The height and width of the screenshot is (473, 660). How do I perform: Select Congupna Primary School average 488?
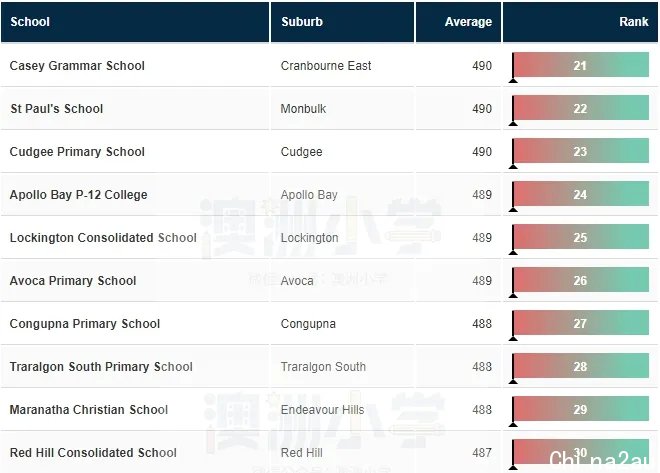coord(482,324)
